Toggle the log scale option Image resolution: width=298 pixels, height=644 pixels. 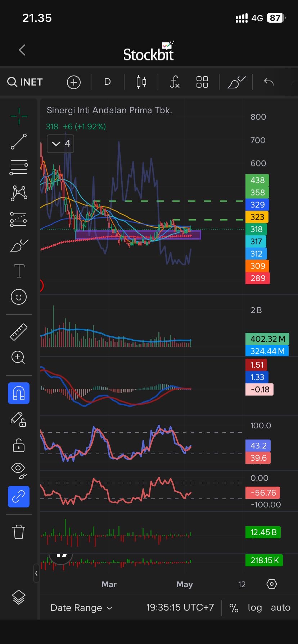[255, 608]
